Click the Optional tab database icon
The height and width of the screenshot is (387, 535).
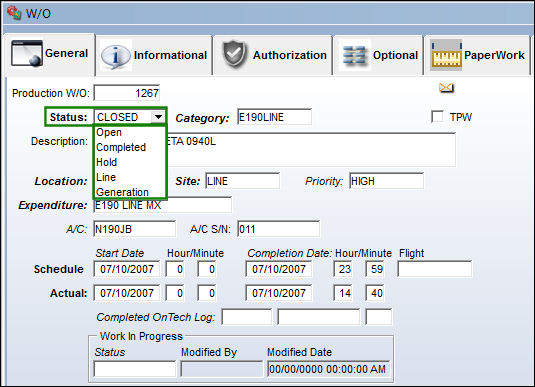(355, 55)
